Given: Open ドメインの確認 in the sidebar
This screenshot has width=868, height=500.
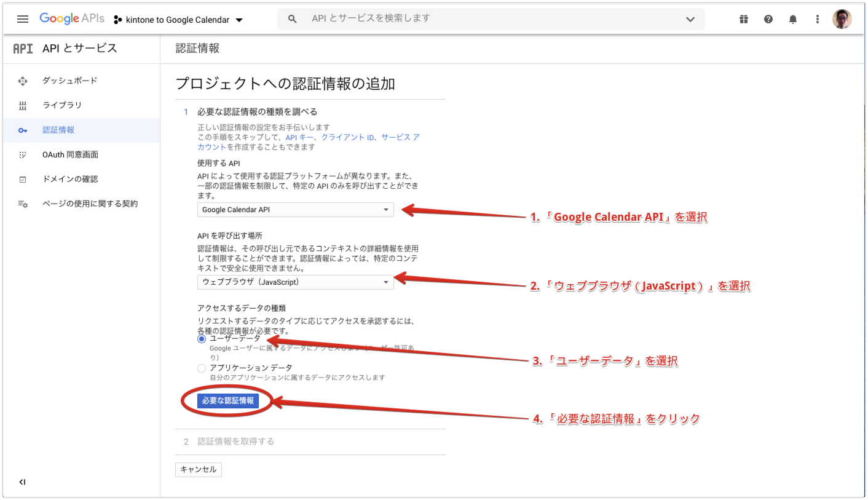Looking at the screenshot, I should 70,179.
